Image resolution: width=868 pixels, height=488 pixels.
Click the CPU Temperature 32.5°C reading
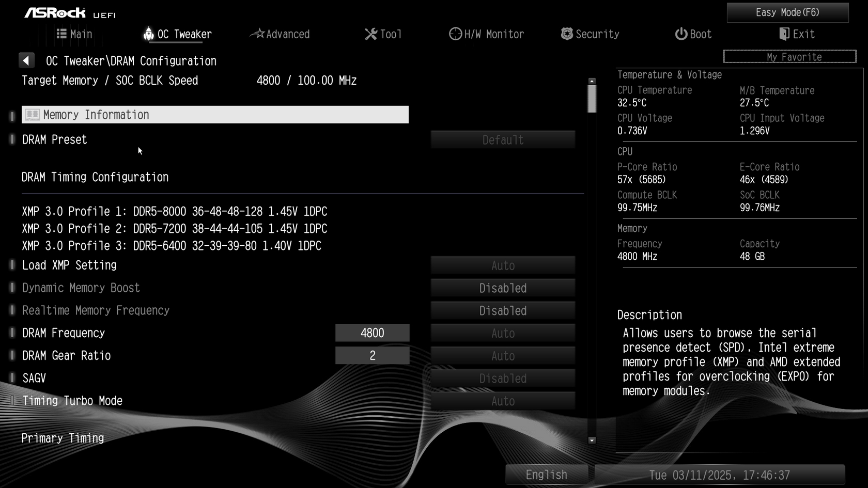point(632,103)
